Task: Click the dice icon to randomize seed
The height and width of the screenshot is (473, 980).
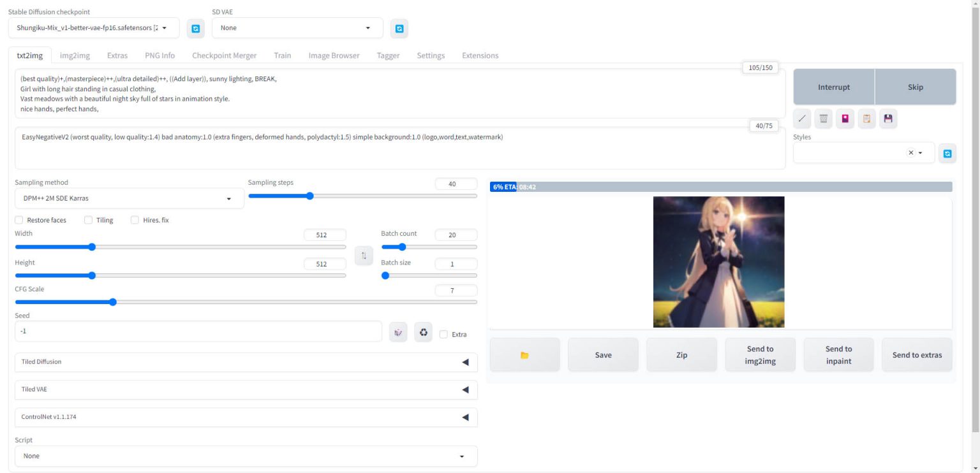Action: click(398, 332)
